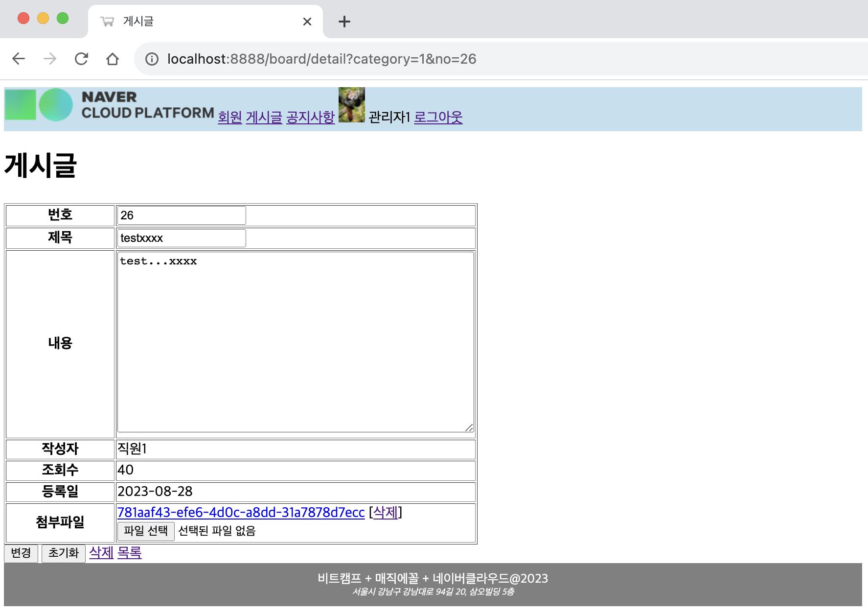868x615 pixels.
Task: Click the 제목 input field with testxxxx
Action: pyautogui.click(x=182, y=238)
